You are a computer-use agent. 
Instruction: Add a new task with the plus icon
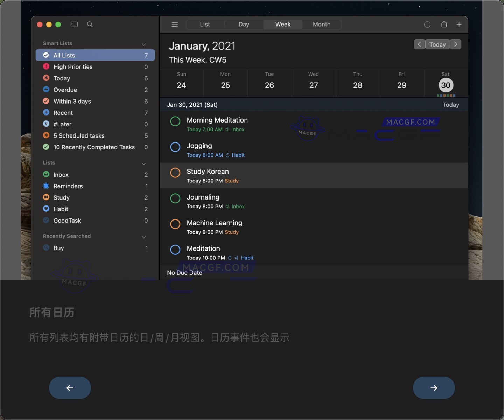coord(459,24)
